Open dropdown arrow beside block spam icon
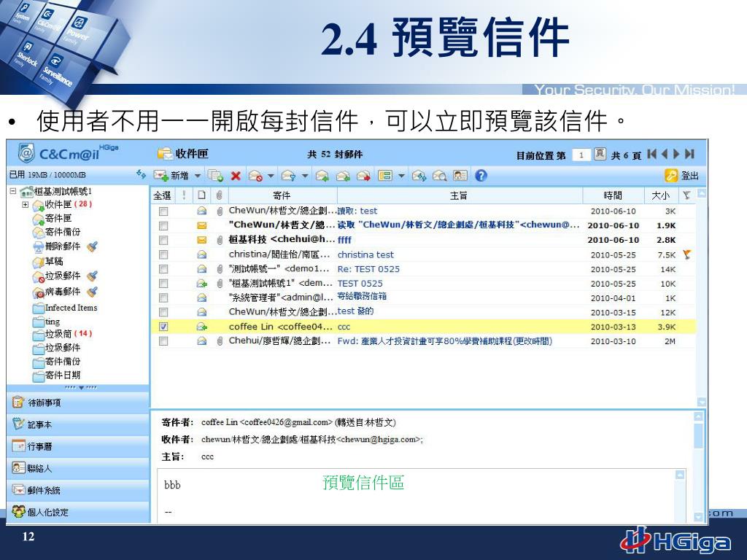This screenshot has height=560, width=747. [x=271, y=176]
